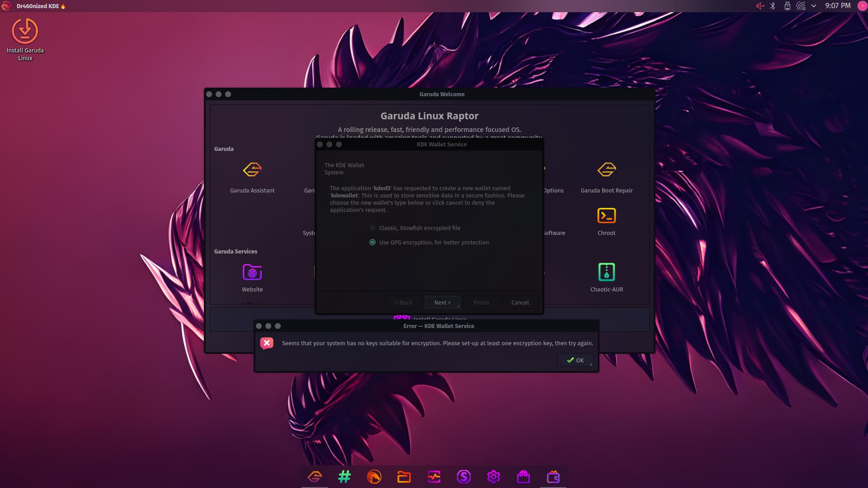Open file manager folder icon in dock
Screen dimensions: 868x488
(404, 477)
